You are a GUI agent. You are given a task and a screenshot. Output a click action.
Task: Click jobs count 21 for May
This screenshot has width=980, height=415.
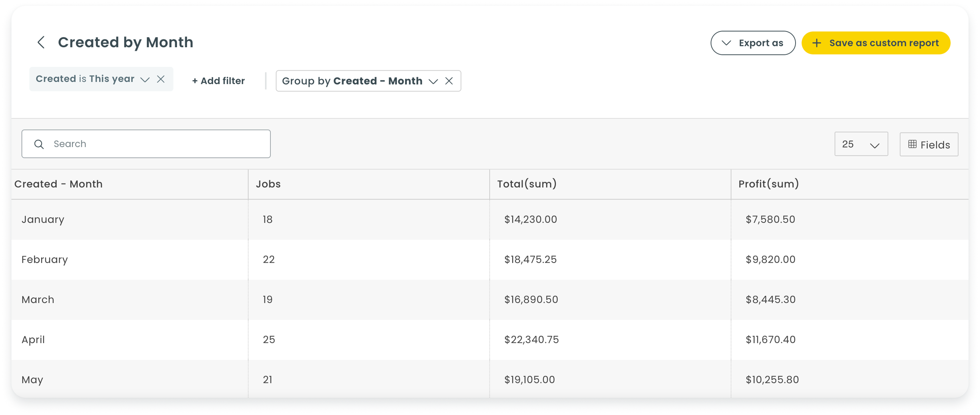pos(268,379)
